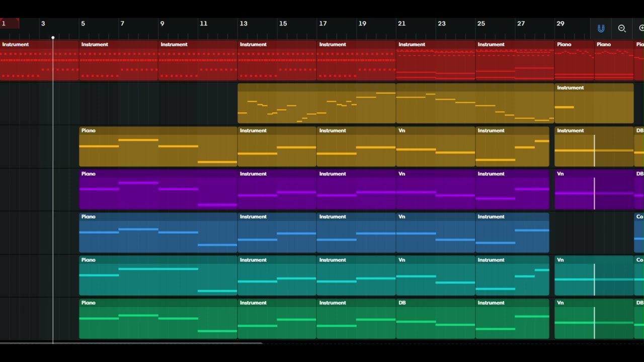Jump to bar 13 on the ruler
644x362 pixels.
point(244,24)
